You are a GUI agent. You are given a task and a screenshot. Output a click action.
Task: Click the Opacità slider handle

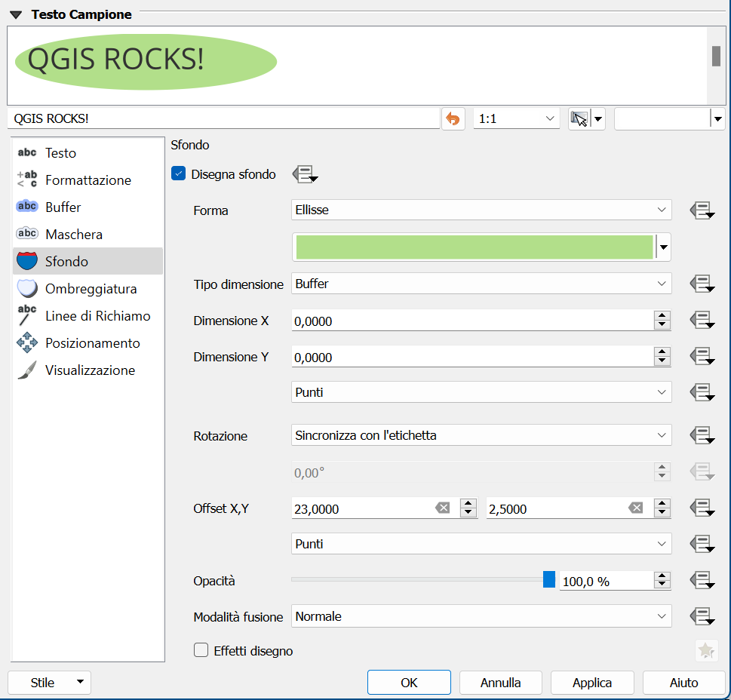pos(549,579)
